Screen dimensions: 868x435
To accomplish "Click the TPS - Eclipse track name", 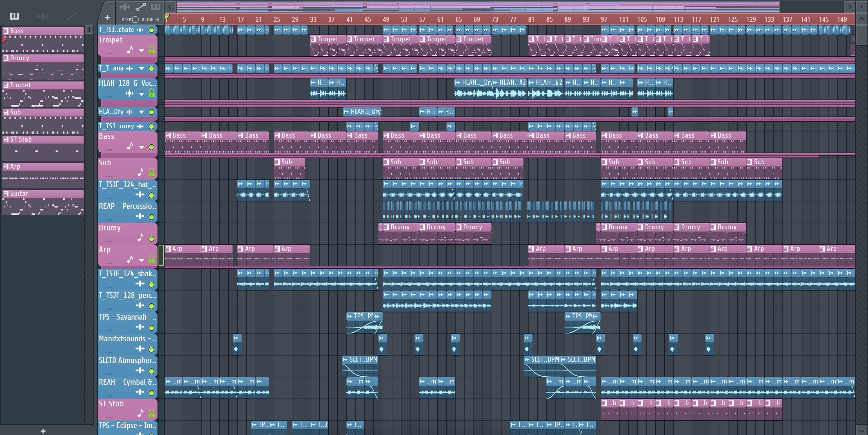I will [127, 426].
